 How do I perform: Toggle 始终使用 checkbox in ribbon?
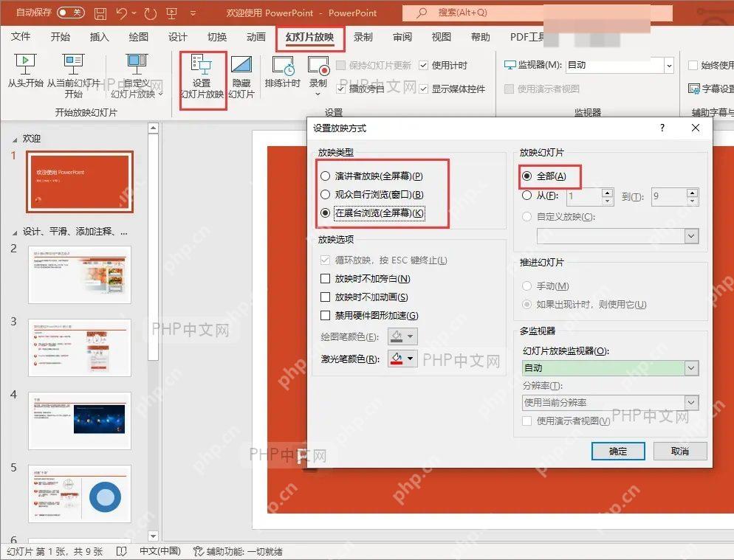(x=693, y=65)
